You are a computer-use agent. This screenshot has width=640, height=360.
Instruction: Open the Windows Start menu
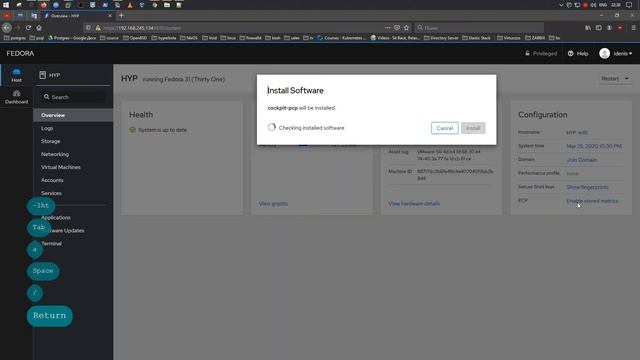point(6,5)
